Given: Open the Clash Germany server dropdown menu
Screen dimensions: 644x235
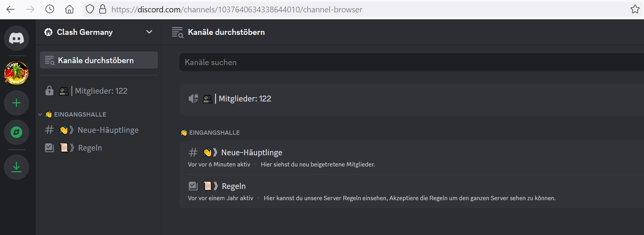Looking at the screenshot, I should [x=149, y=32].
